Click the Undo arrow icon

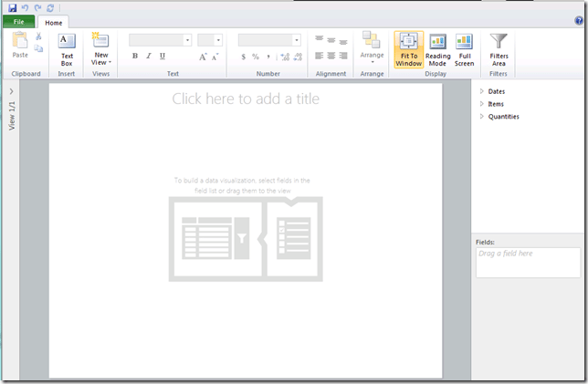25,7
